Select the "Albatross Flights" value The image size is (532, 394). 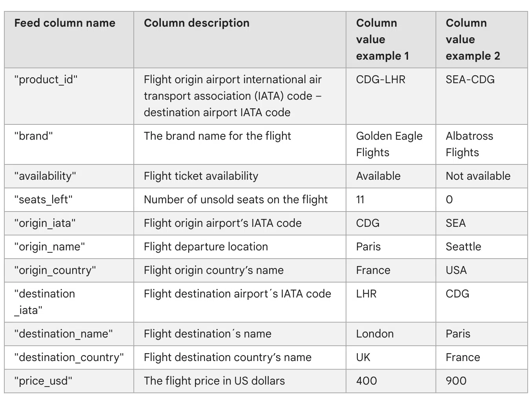[469, 144]
